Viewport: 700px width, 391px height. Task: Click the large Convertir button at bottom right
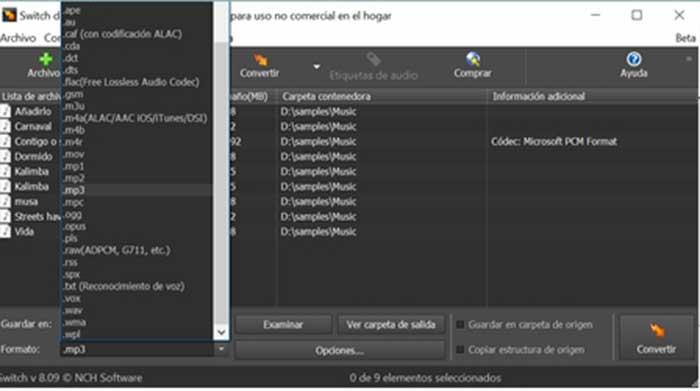(656, 338)
